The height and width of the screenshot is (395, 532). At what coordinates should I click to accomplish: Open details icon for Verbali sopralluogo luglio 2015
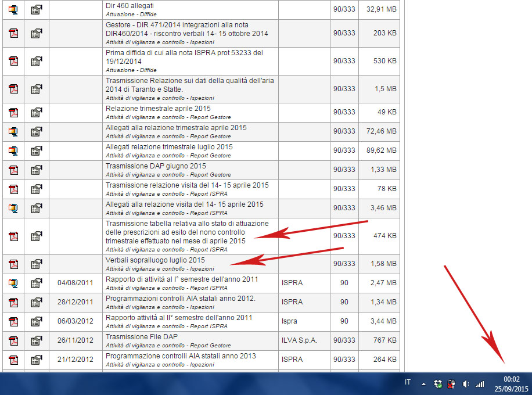37,264
